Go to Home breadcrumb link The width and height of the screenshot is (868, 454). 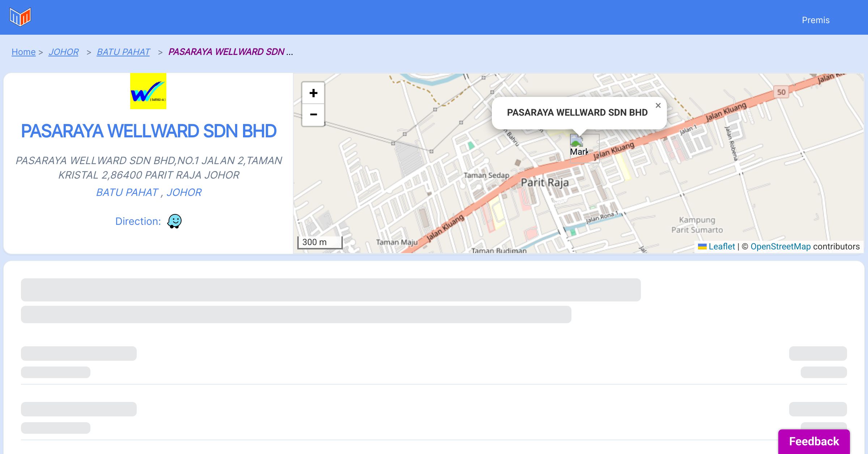(x=24, y=52)
